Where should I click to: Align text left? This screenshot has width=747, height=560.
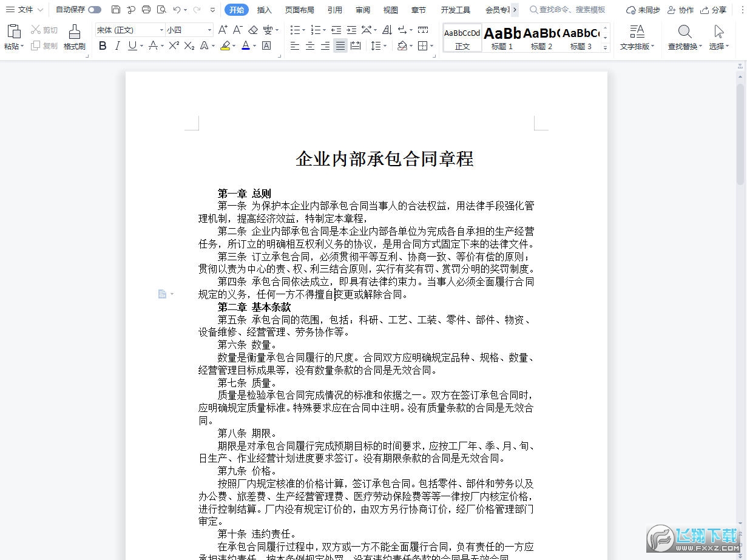(x=295, y=46)
